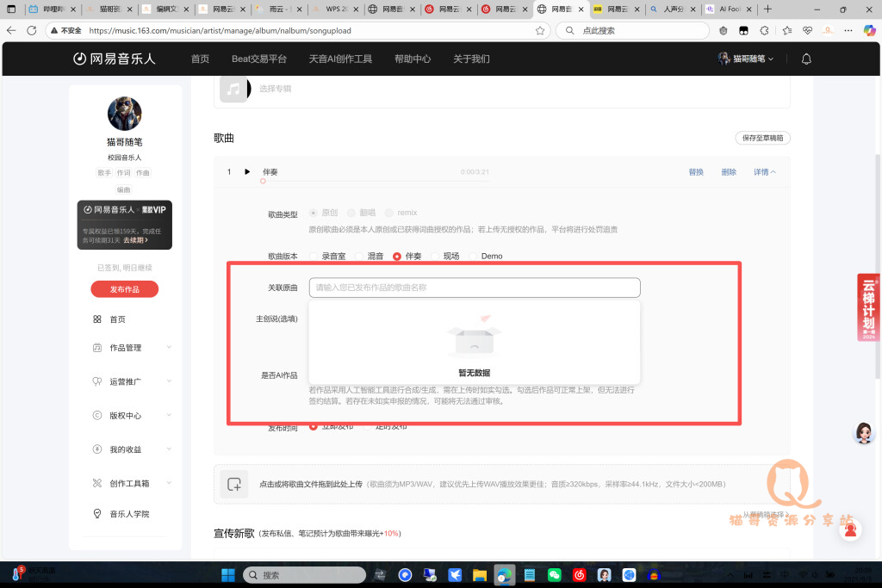Open the 云梯计划 side banner
Viewport: 882px width, 588px height.
tap(868, 307)
